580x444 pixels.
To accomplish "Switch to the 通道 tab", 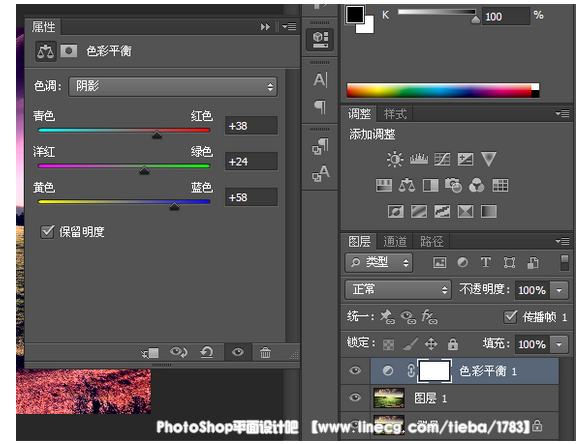I will click(x=394, y=242).
